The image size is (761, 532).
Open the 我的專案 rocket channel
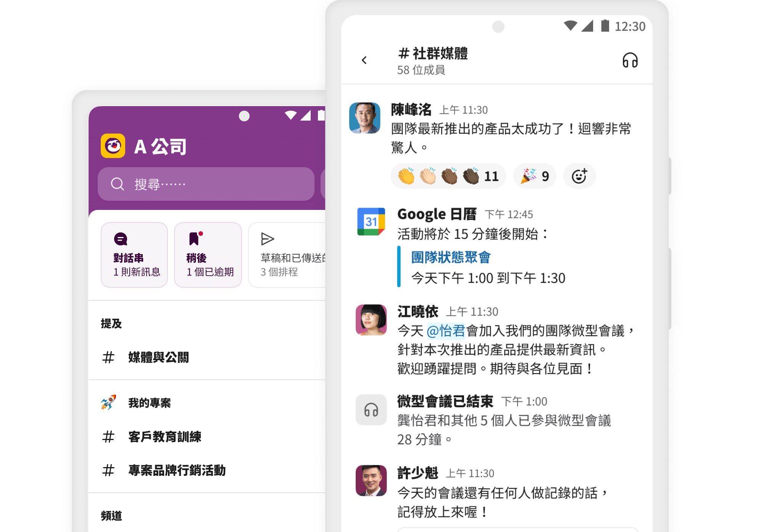pos(149,403)
